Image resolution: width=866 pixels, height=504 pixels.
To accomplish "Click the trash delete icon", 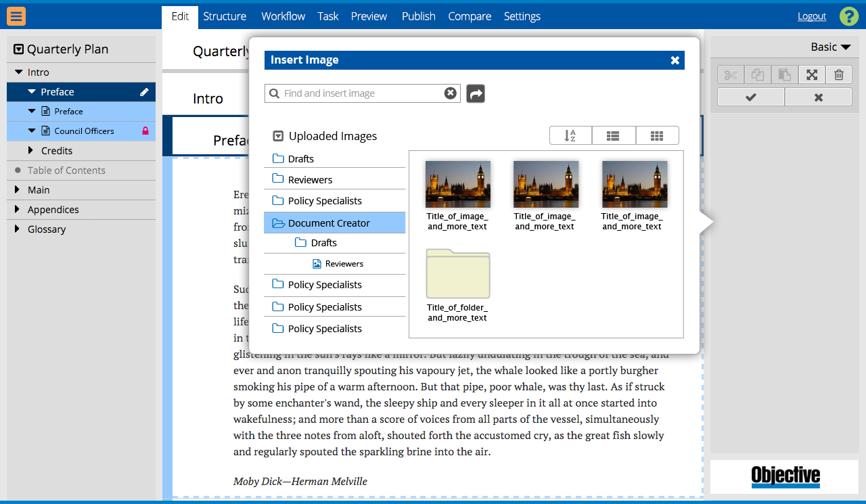I will point(839,75).
